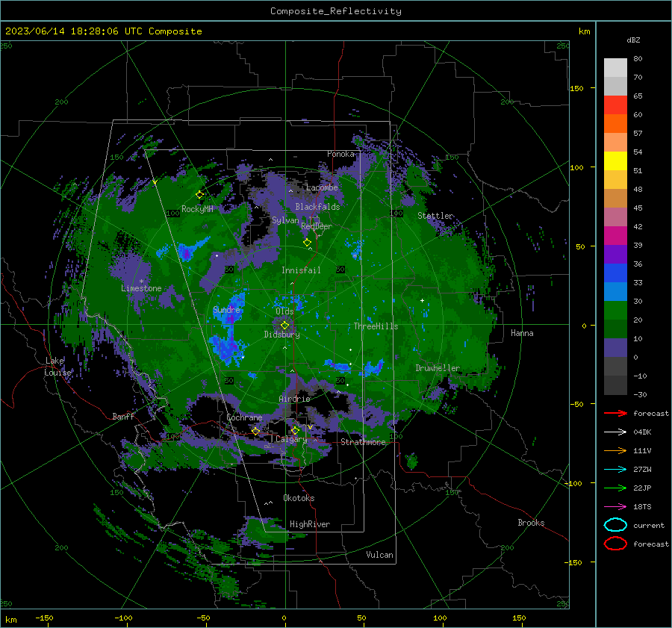Click the Blackfalds city label
Image resolution: width=672 pixels, height=628 pixels.
pyautogui.click(x=317, y=207)
